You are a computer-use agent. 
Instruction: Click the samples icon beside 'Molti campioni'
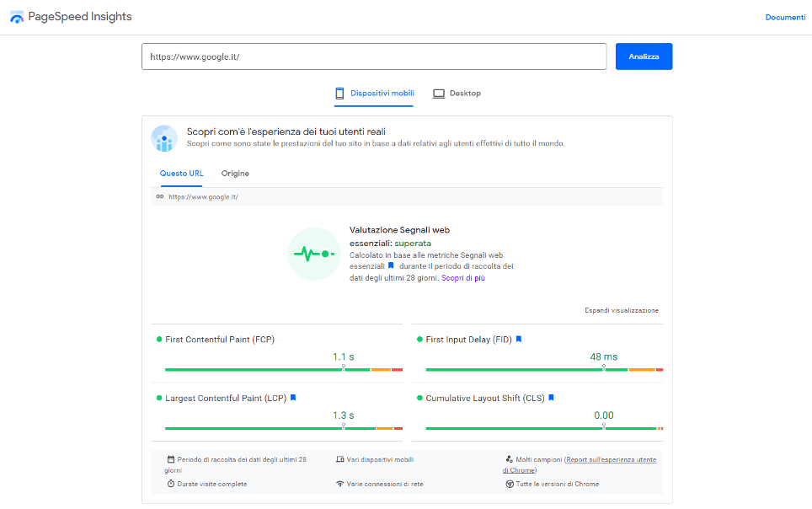tap(509, 459)
